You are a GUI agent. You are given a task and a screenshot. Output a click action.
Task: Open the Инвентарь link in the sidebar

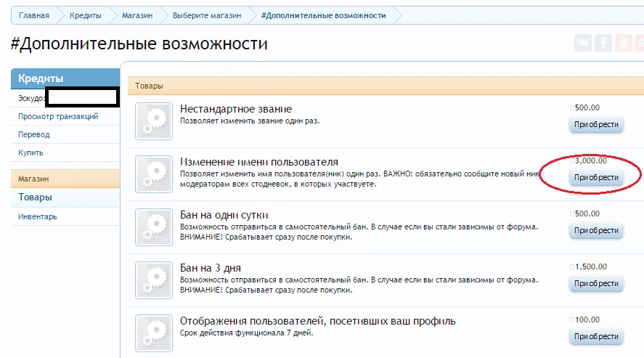pyautogui.click(x=37, y=216)
